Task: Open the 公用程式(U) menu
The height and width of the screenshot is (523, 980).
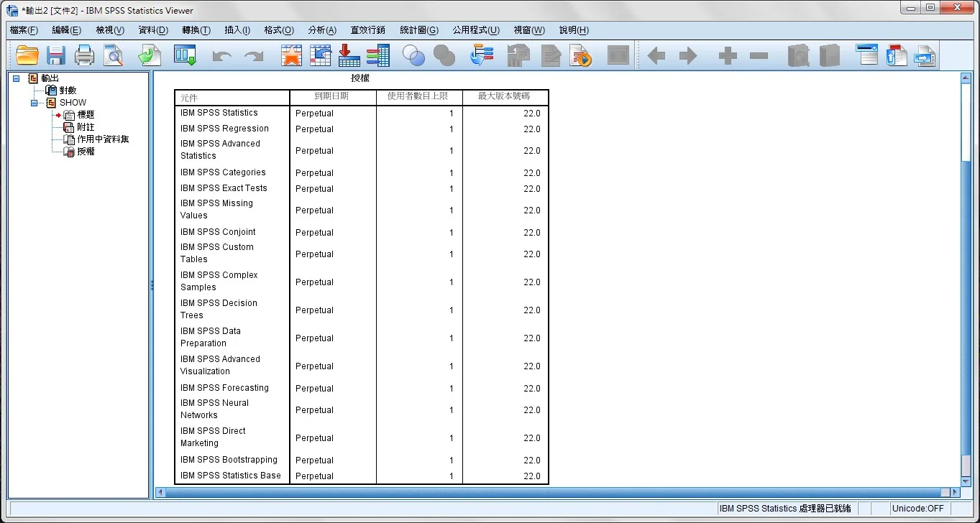Action: [476, 30]
